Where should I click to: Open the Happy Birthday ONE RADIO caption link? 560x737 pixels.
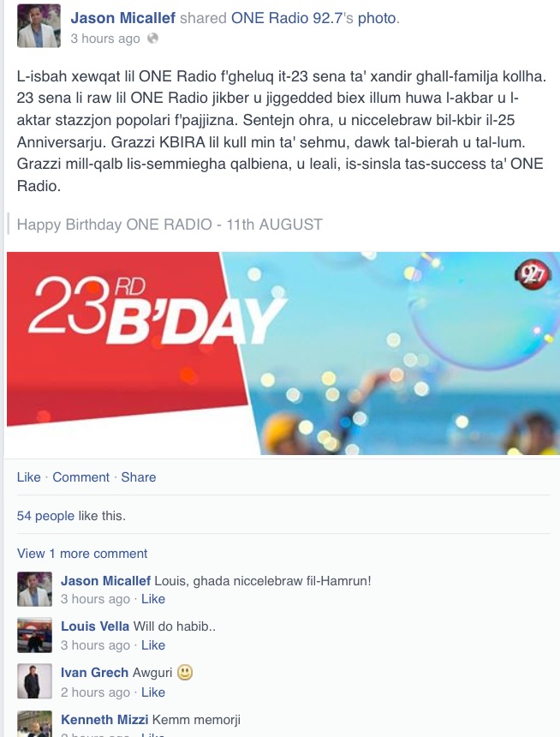170,225
